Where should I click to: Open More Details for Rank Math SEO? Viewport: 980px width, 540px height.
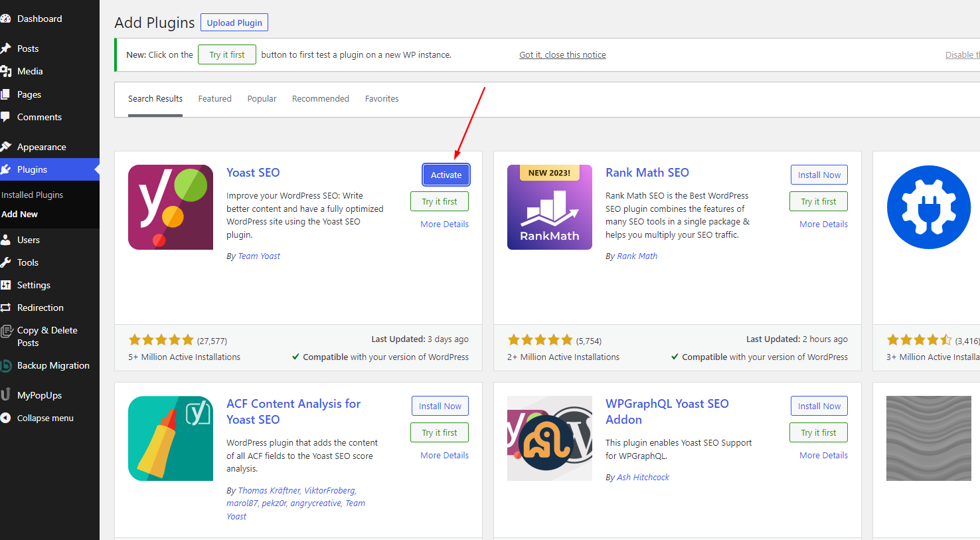[824, 224]
